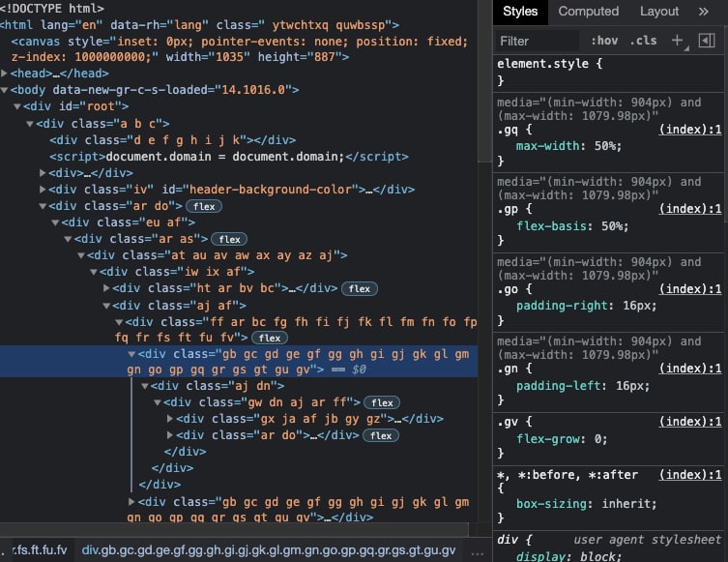Open (index):1 link for the .gv rule
This screenshot has height=562, width=728.
[690, 422]
